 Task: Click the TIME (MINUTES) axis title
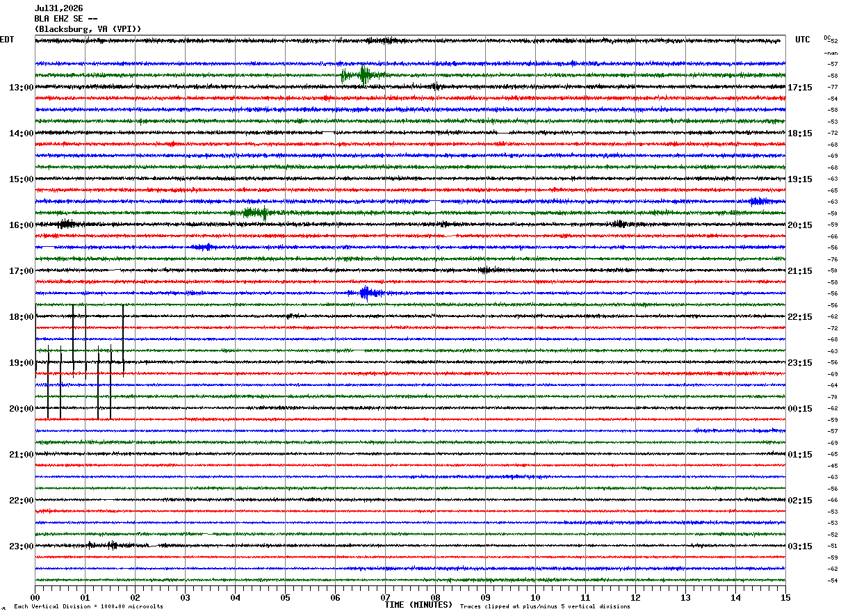[x=418, y=605]
